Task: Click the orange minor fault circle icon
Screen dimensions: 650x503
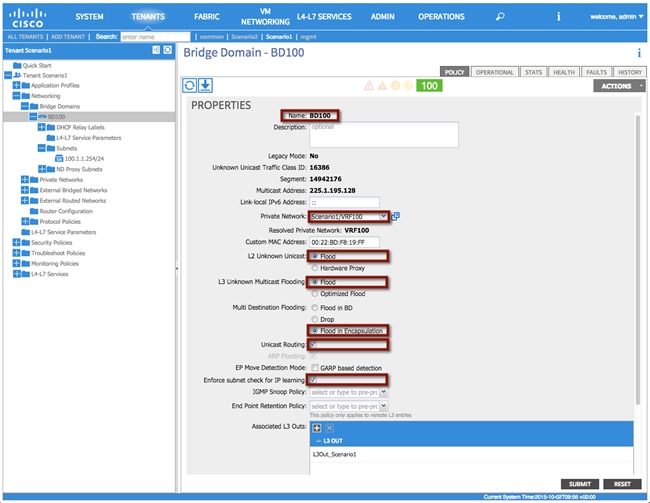Action: click(395, 86)
